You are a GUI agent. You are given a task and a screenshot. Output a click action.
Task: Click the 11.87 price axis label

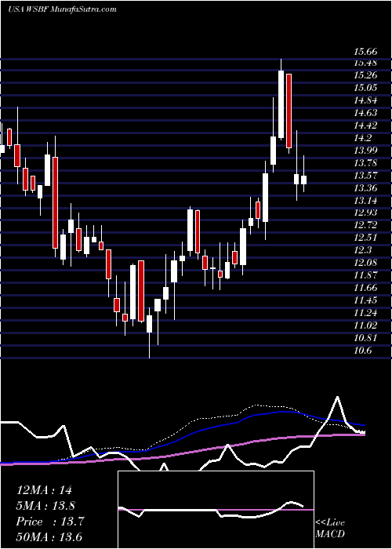tap(365, 275)
